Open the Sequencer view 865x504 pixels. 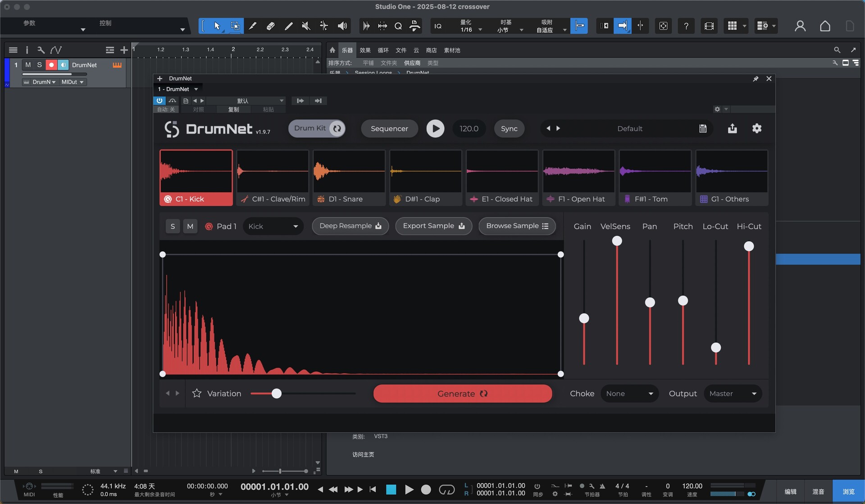(x=389, y=129)
